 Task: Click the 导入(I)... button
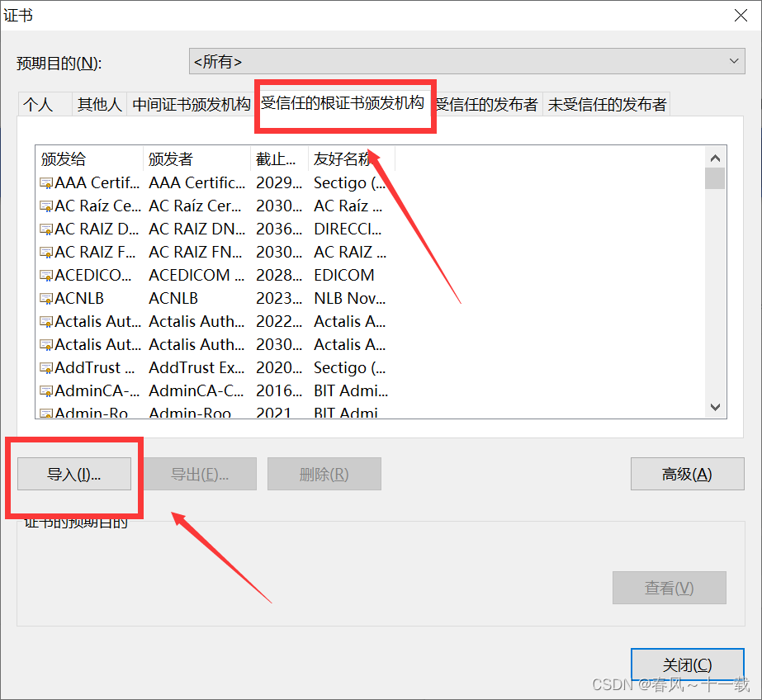pos(74,474)
